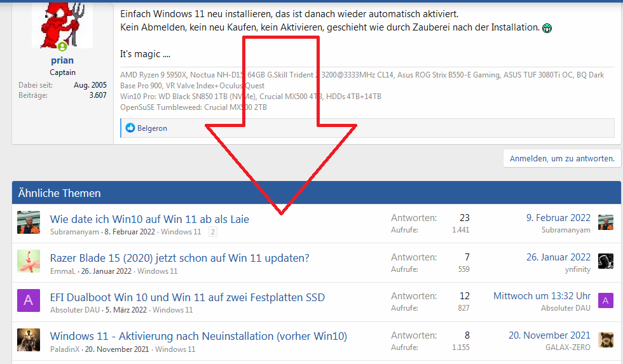Viewport: 623px width, 364px height.
Task: Click the Subramanyam username in the last-post column
Action: pos(566,230)
